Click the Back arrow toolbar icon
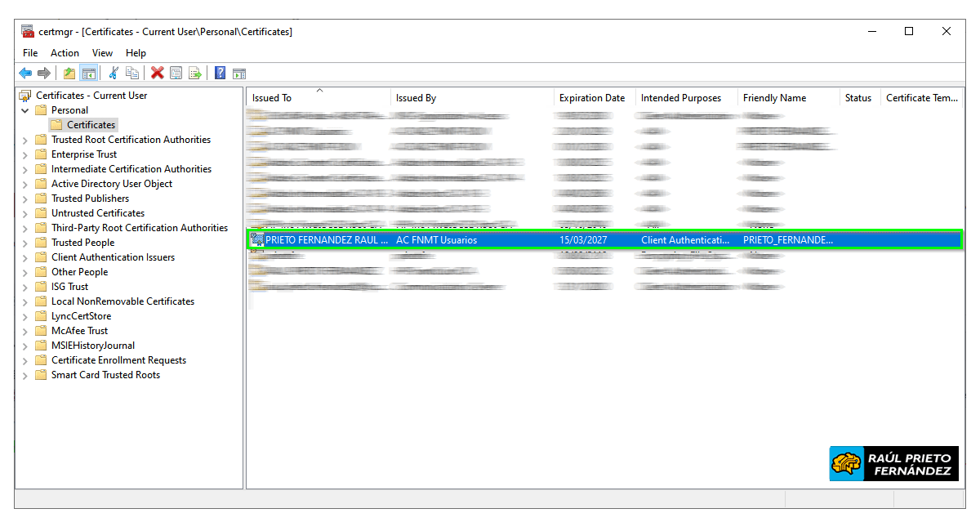This screenshot has height=531, width=980. (25, 74)
